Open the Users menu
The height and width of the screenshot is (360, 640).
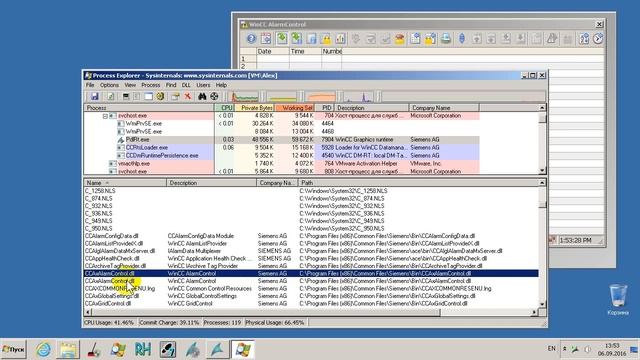pos(203,85)
